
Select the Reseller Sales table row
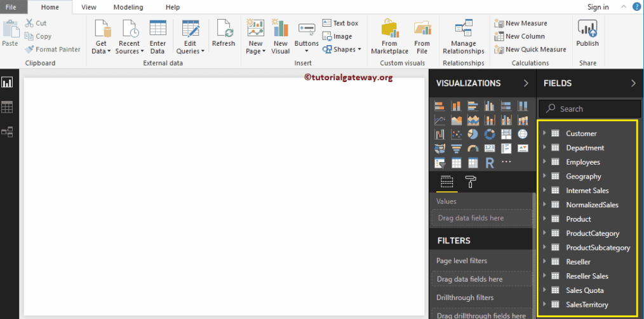[588, 276]
